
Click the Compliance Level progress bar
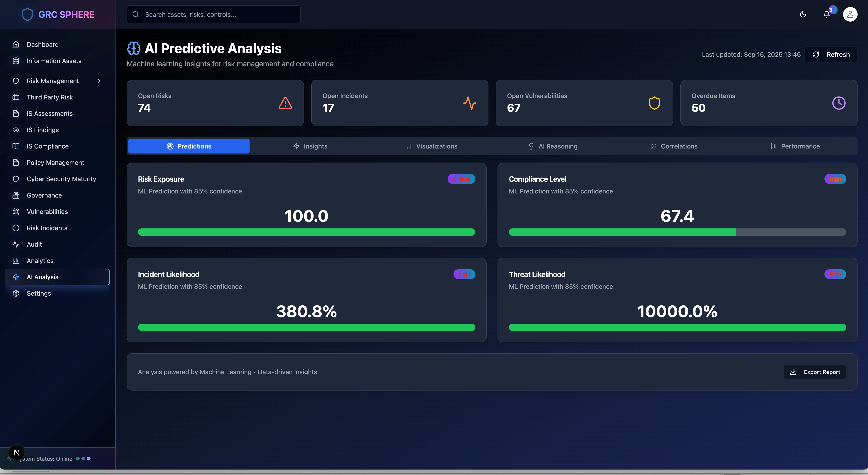[x=677, y=232]
